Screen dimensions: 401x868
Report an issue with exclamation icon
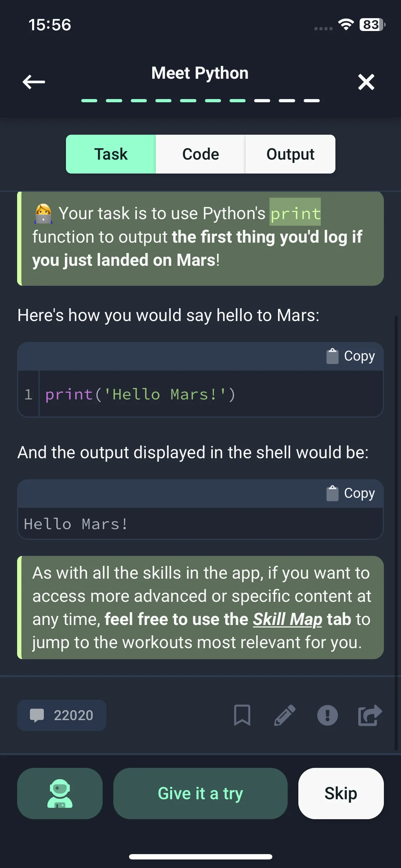[327, 715]
